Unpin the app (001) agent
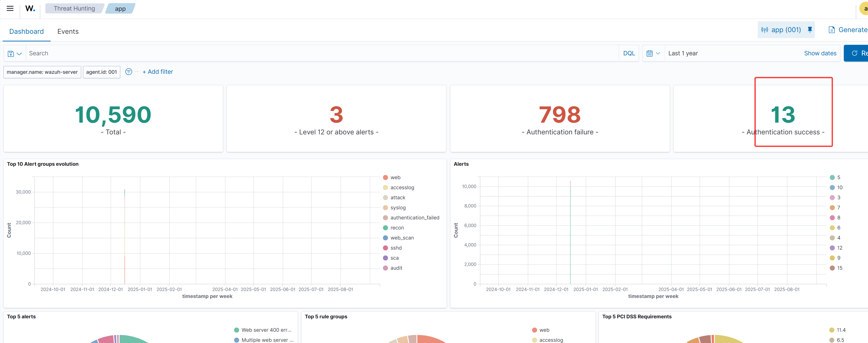Screen dimensions: 868x343 tap(810, 30)
